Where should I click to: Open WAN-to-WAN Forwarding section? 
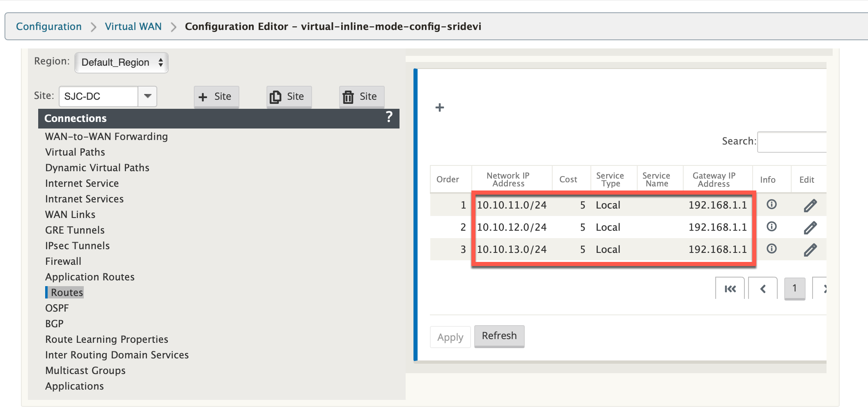[106, 136]
